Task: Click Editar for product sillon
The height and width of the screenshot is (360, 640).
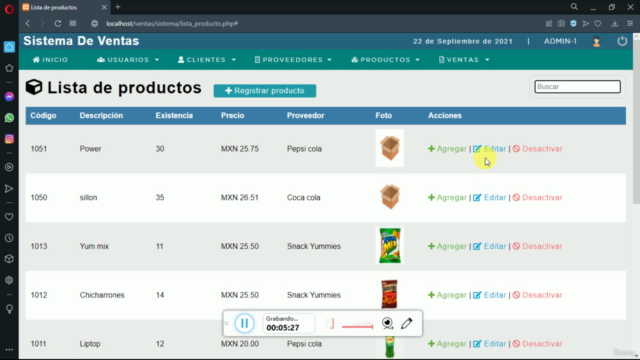Action: pos(489,198)
